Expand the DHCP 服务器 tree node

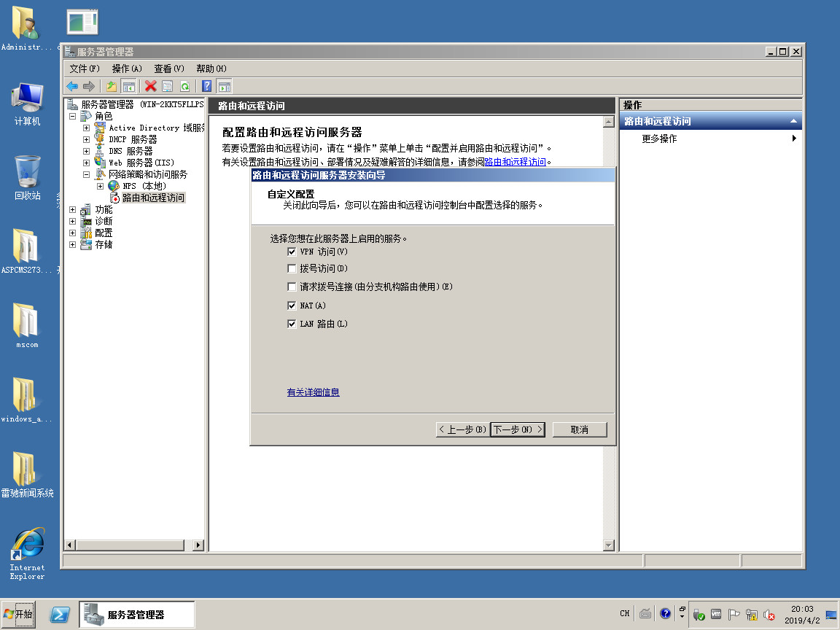point(86,139)
